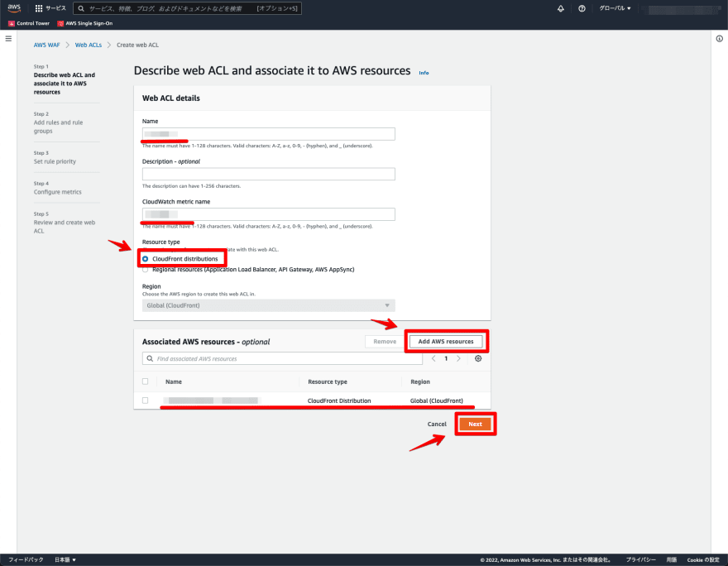Click the 用語 footer link
The height and width of the screenshot is (566, 728).
coord(672,559)
